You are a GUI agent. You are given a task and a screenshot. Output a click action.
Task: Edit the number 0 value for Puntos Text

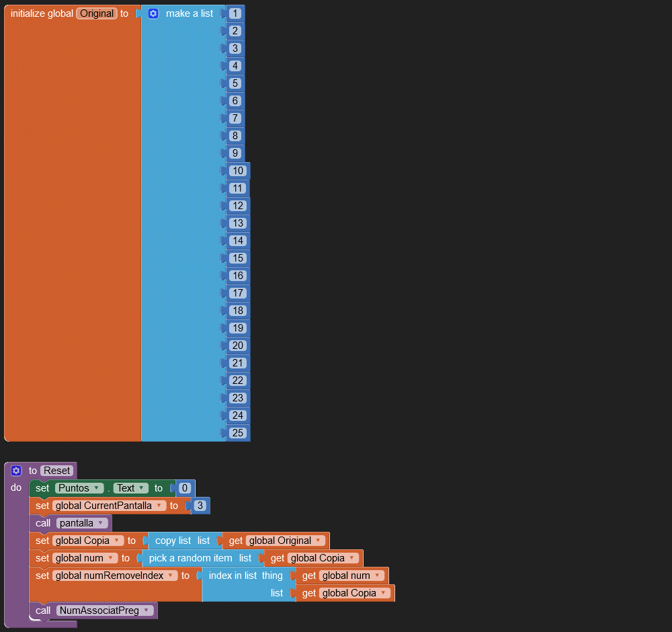point(185,488)
